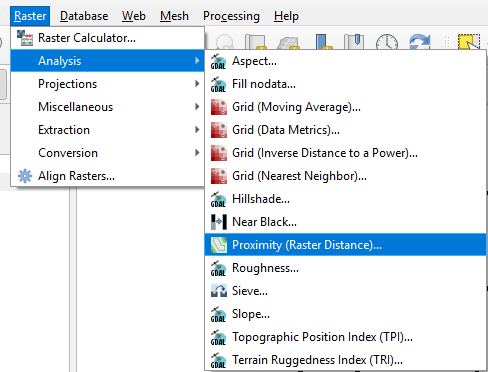Expand the Conversion submenu arrow

(197, 153)
